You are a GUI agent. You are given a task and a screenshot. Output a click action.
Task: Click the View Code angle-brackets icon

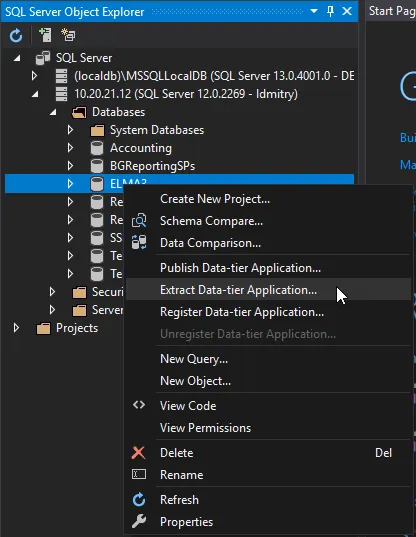tap(139, 405)
